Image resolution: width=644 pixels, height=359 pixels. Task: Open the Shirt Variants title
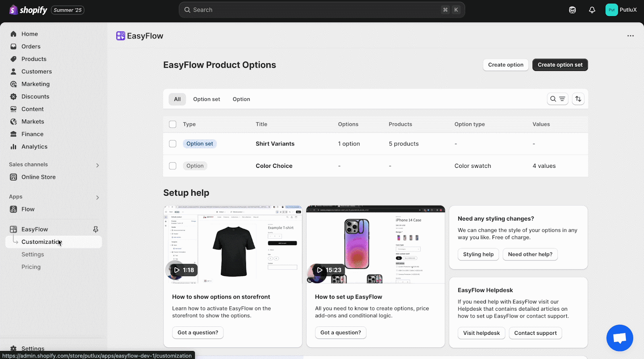[275, 144]
